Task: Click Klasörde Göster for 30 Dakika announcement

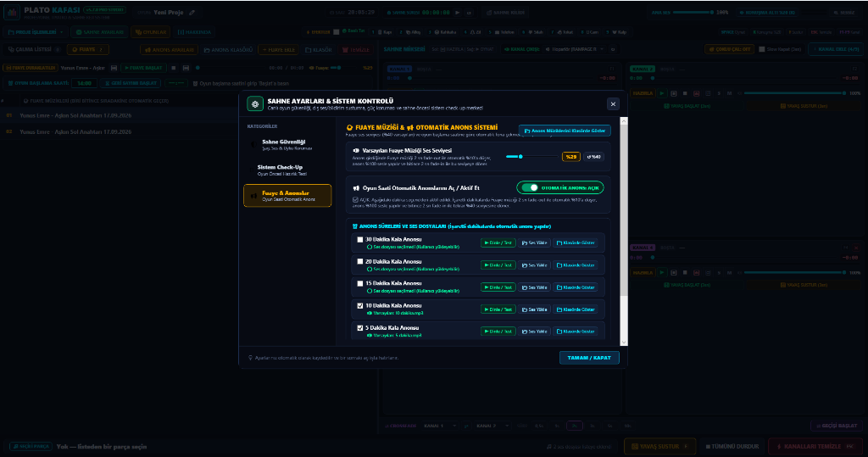Action: pos(576,242)
